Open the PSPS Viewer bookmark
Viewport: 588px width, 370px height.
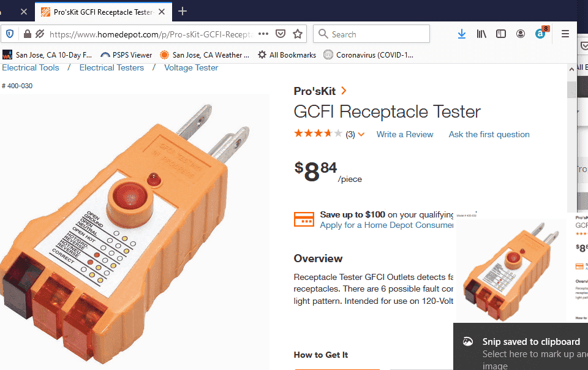click(x=126, y=55)
